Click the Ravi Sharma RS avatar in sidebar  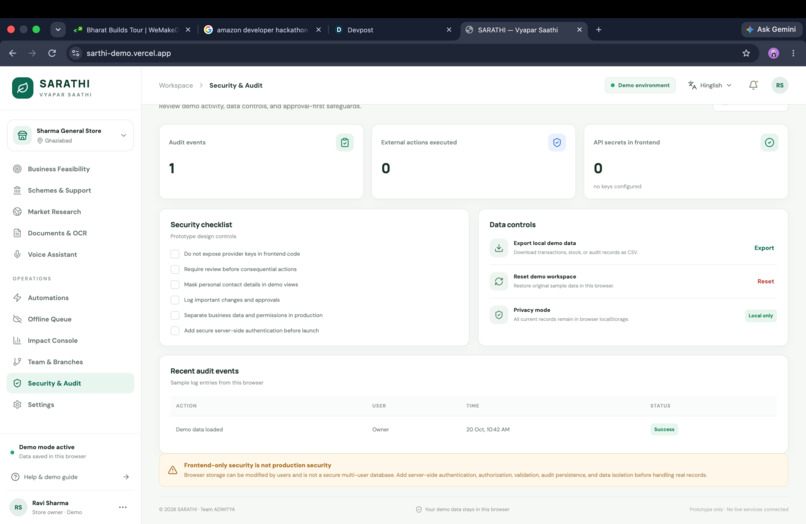click(19, 507)
